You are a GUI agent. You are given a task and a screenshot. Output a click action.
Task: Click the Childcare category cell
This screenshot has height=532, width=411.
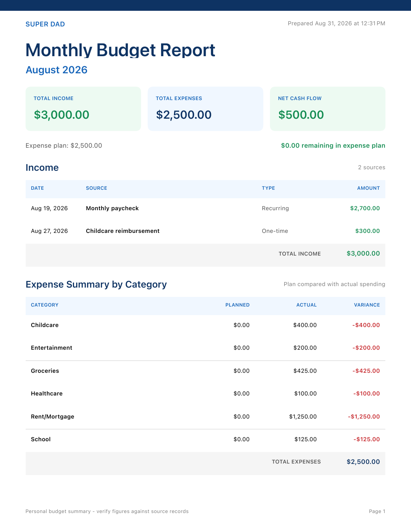45,325
